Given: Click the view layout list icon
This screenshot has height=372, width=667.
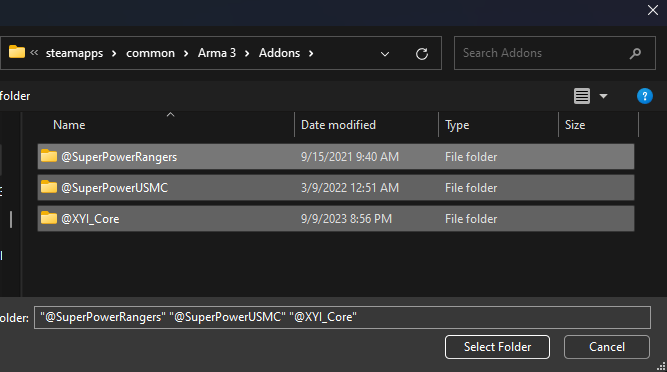Looking at the screenshot, I should 581,96.
